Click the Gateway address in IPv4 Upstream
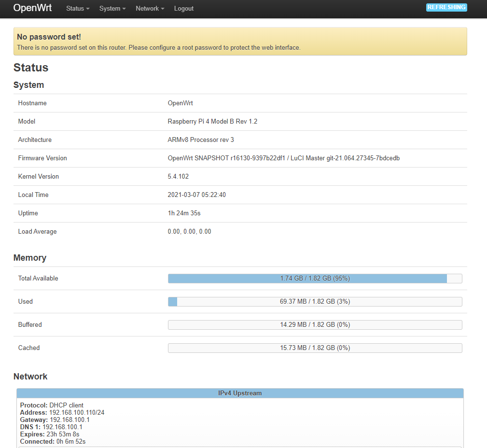 pos(70,420)
